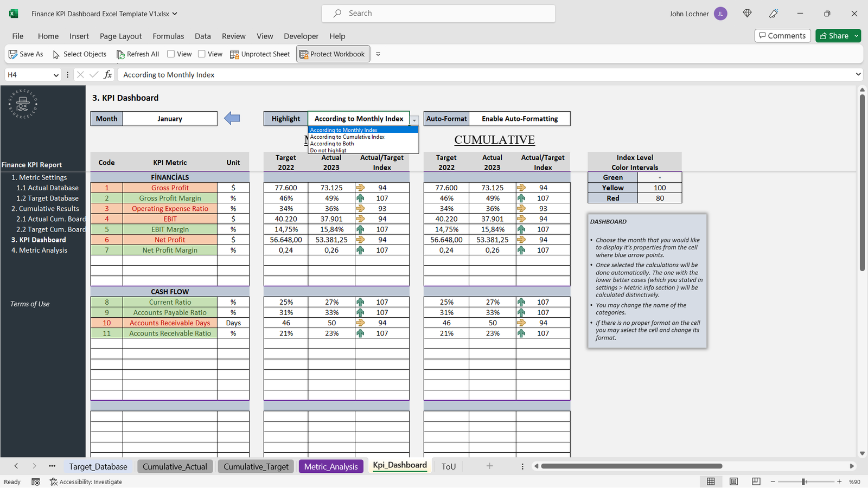The image size is (868, 488).
Task: Expand the Name Box dropdown arrow
Action: [x=56, y=75]
